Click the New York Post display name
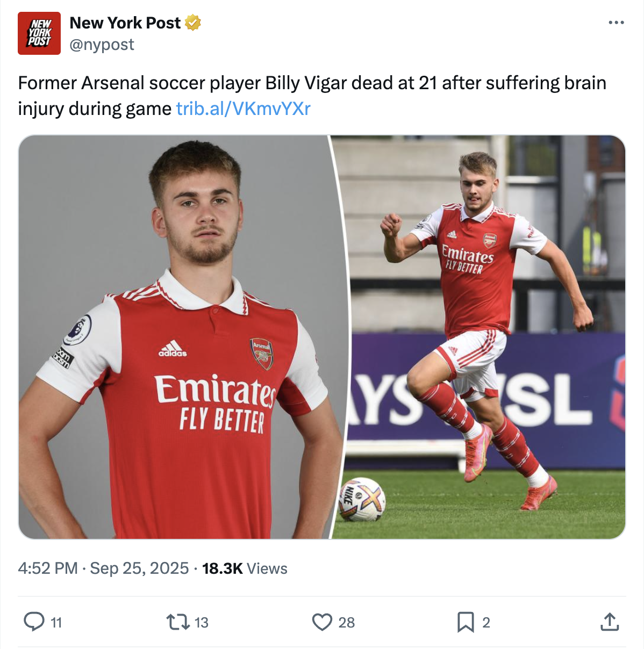This screenshot has width=644, height=649. coord(125,23)
